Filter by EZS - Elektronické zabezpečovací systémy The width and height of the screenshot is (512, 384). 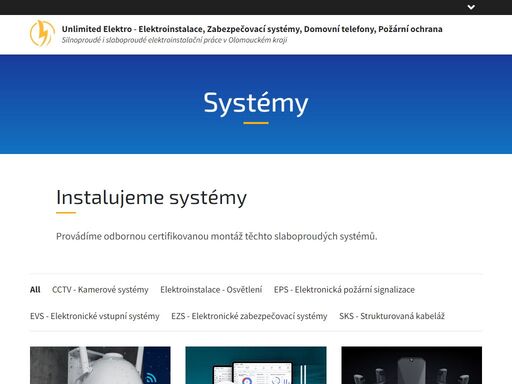point(249,316)
